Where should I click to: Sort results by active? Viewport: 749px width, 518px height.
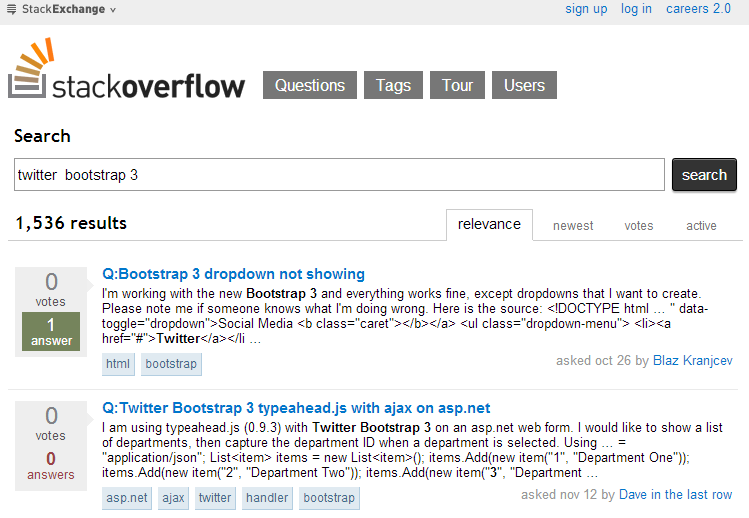701,226
